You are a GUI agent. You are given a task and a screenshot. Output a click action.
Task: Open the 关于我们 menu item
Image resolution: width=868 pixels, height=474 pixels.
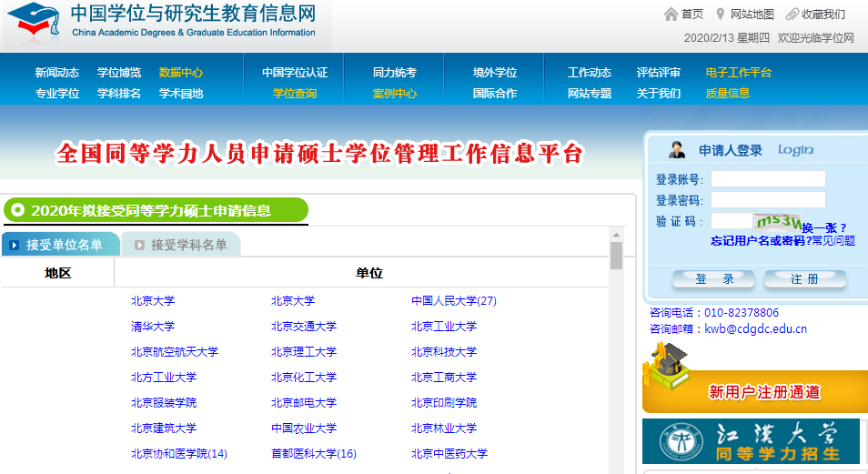pos(659,94)
